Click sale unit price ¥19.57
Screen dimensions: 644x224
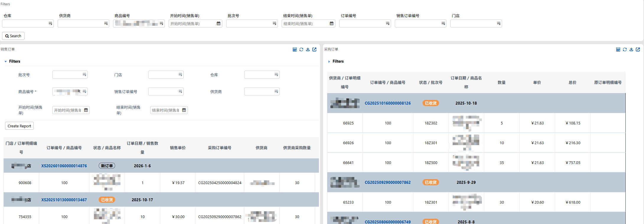pyautogui.click(x=178, y=183)
